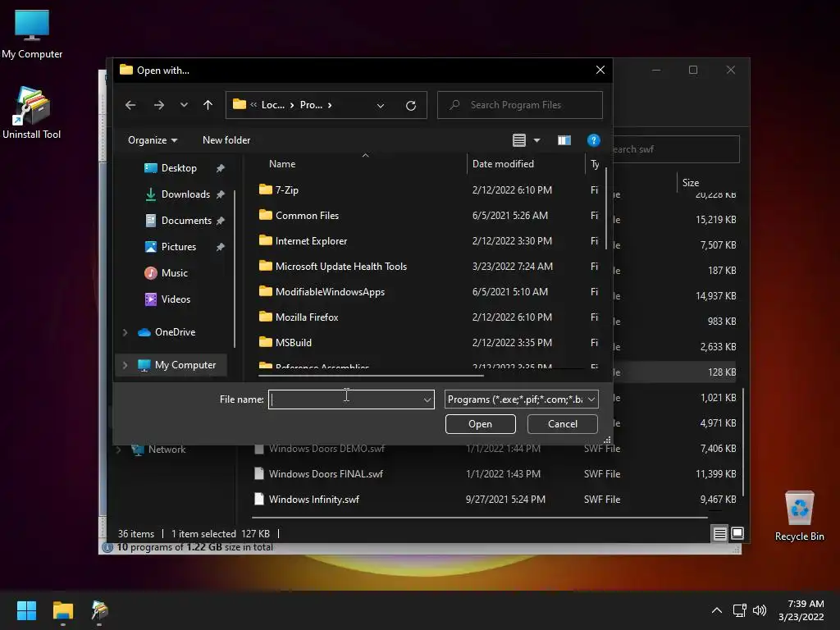Change the view layout icon

point(518,140)
